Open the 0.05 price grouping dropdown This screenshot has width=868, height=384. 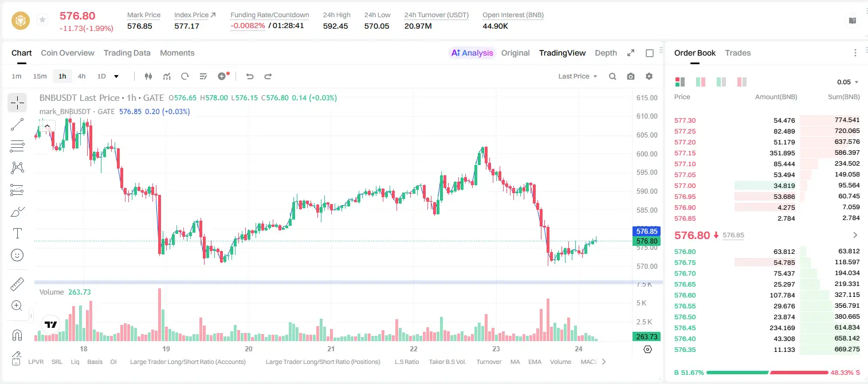[848, 82]
